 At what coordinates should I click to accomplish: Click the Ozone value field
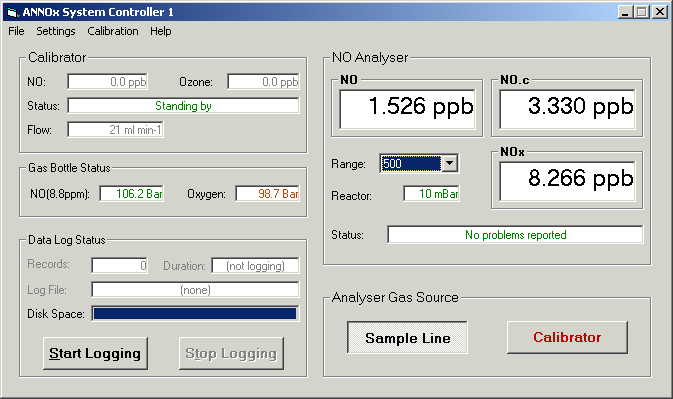263,82
